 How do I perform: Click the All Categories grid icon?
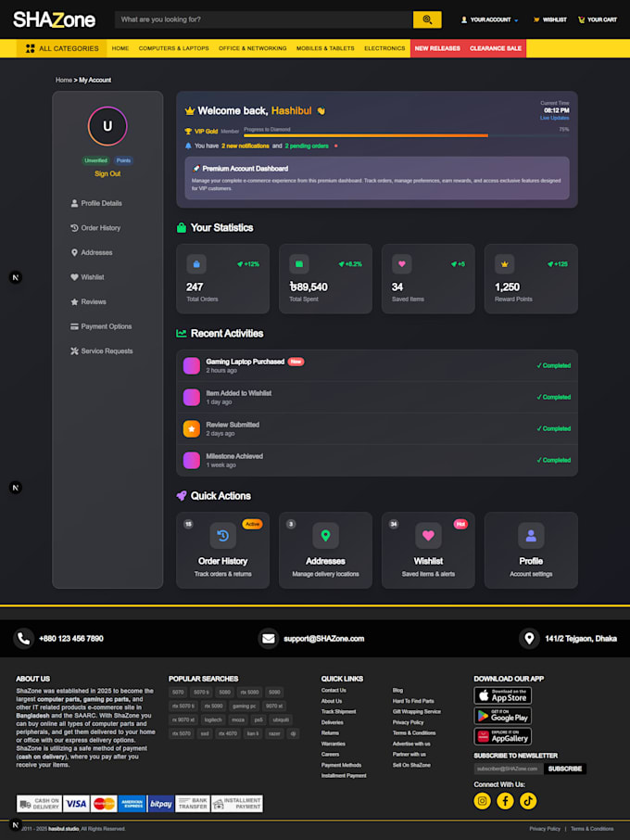(30, 48)
